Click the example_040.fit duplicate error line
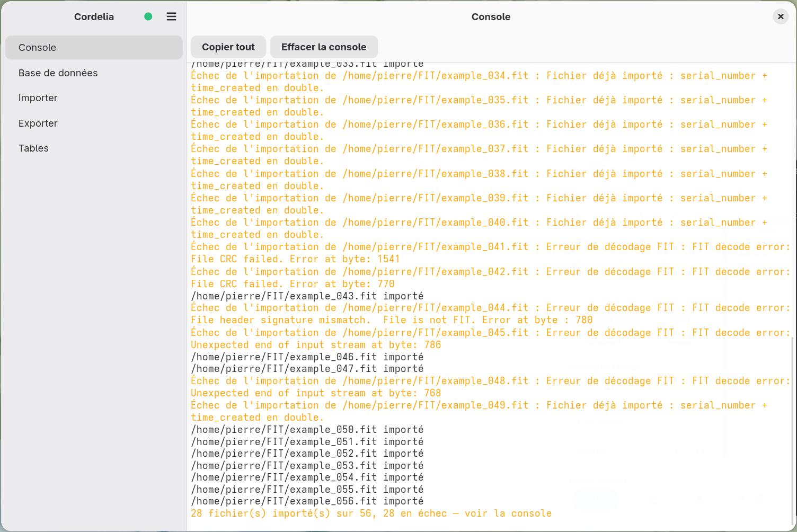The height and width of the screenshot is (532, 797). coord(479,228)
